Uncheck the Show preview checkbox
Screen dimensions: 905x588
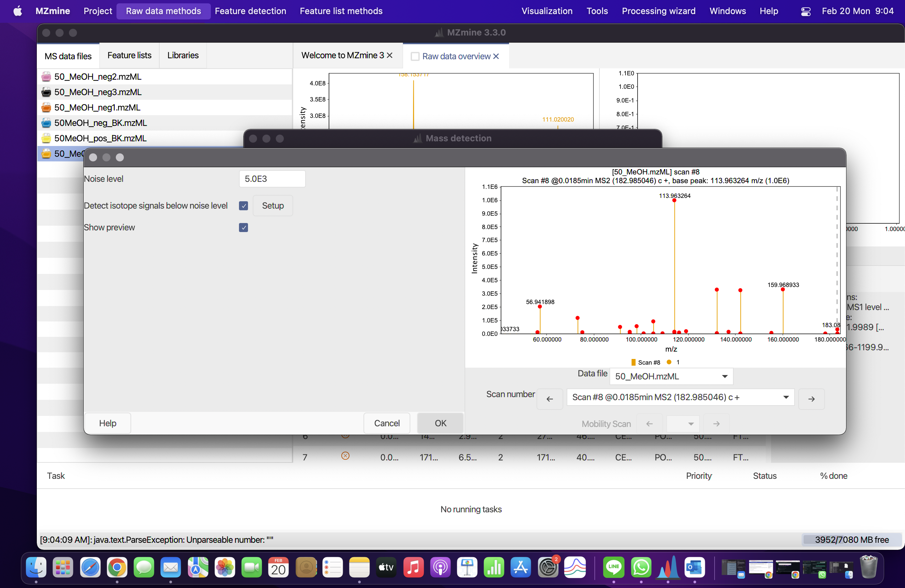click(x=243, y=227)
